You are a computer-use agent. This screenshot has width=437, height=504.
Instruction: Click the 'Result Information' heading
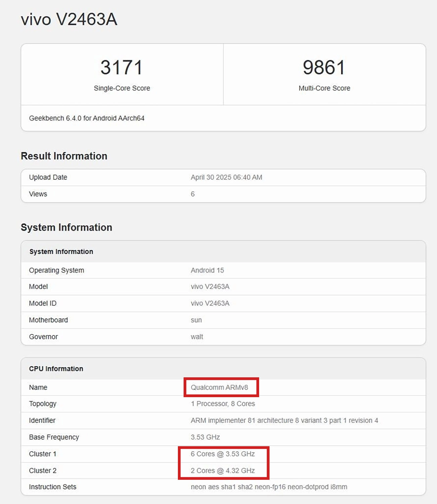coord(64,156)
